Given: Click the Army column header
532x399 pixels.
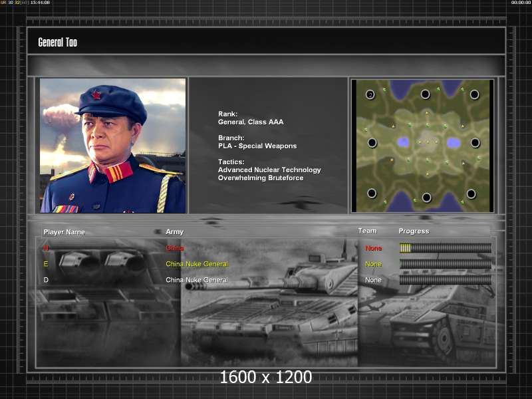Looking at the screenshot, I should [174, 231].
